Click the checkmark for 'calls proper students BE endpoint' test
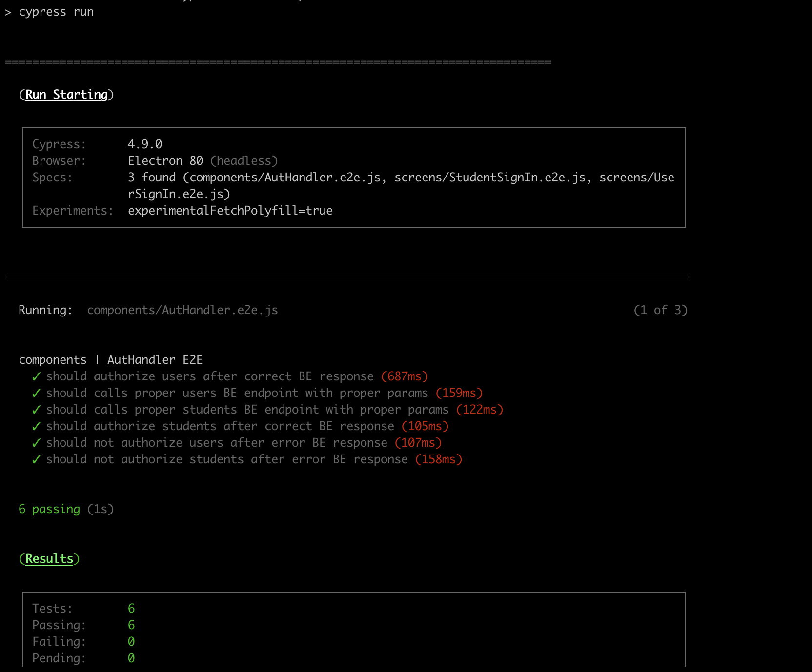 click(36, 409)
